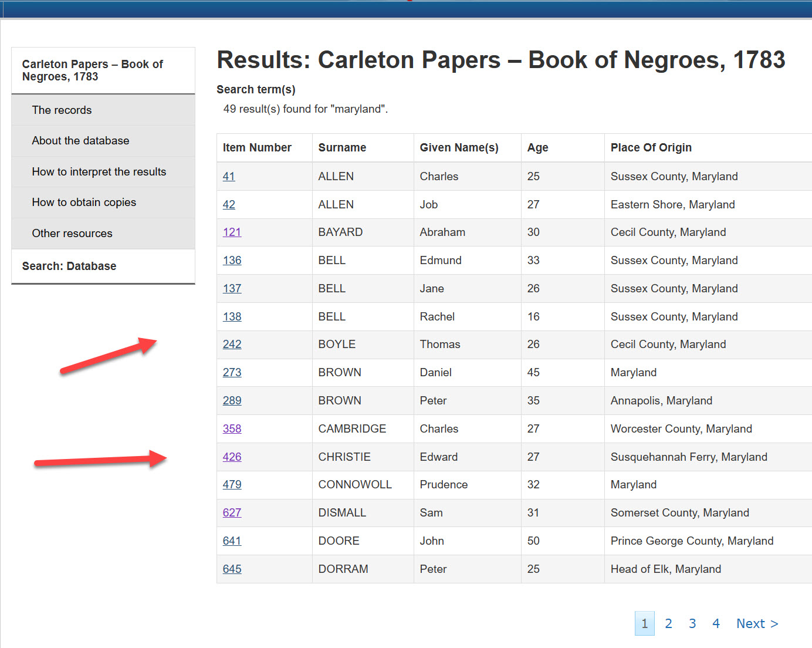Select item 242 for Thomas Boyle
This screenshot has width=812, height=648.
pyautogui.click(x=232, y=344)
